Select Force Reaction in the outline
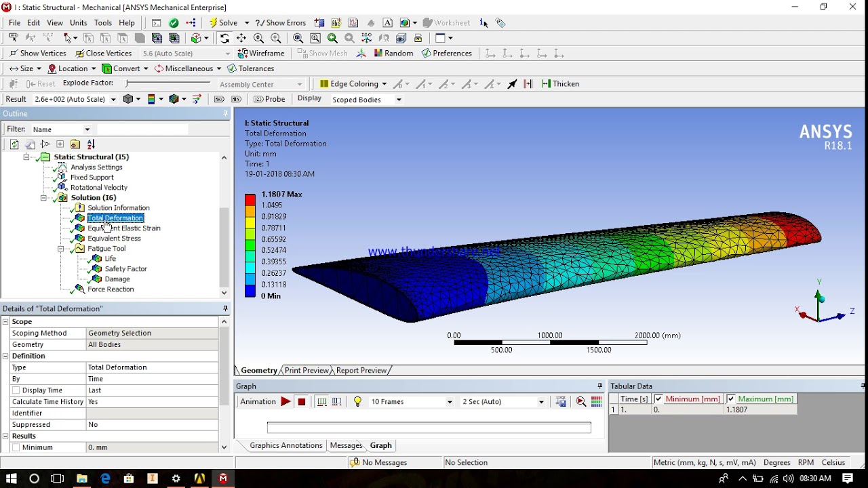Viewport: 868px width, 488px height. click(111, 289)
